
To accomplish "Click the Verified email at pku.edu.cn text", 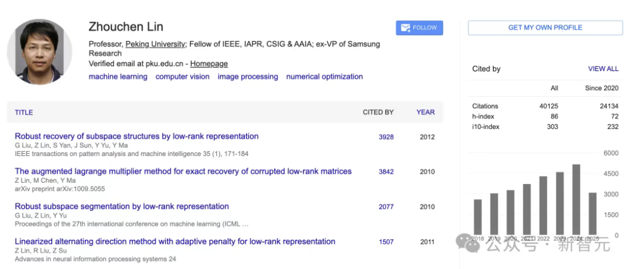I will point(136,63).
